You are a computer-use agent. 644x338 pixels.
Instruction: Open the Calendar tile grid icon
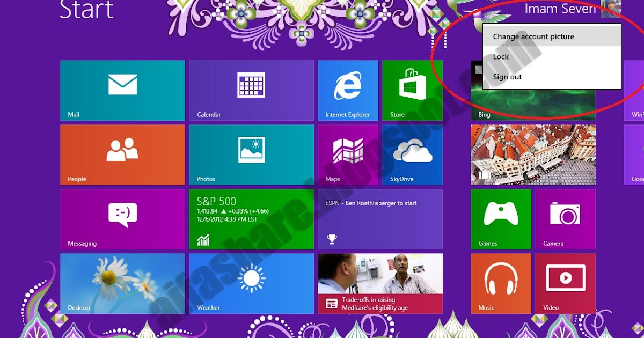251,85
